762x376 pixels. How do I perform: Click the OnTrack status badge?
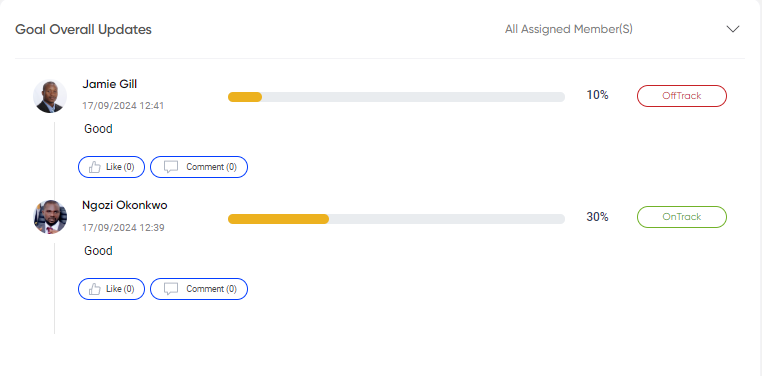tap(682, 217)
